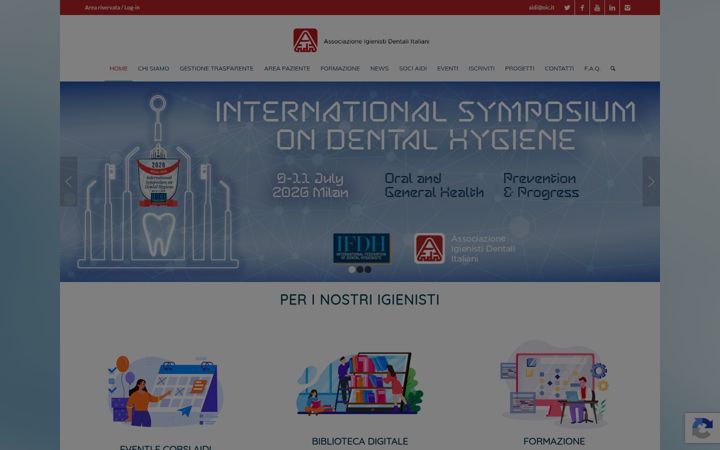
Task: Open AREA PAZIENTE menu item
Action: 287,68
